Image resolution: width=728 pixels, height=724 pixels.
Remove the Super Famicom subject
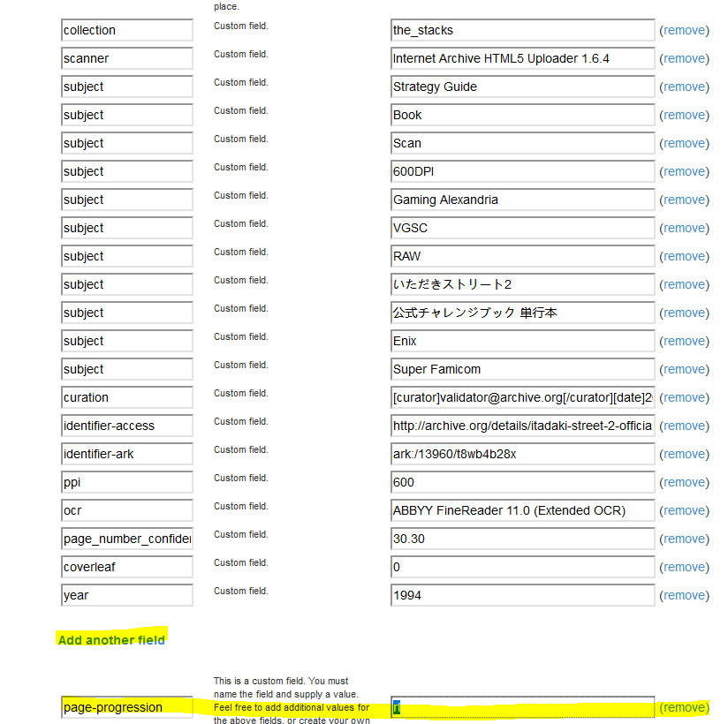pyautogui.click(x=685, y=369)
